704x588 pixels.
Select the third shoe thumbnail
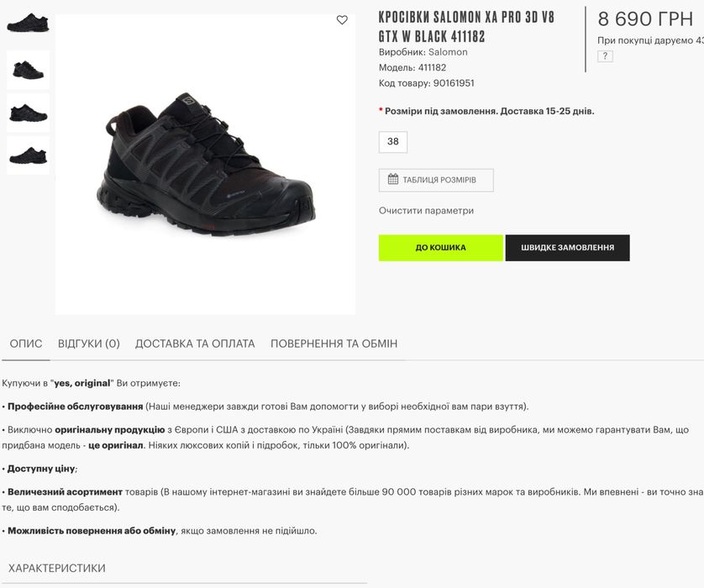click(x=28, y=113)
